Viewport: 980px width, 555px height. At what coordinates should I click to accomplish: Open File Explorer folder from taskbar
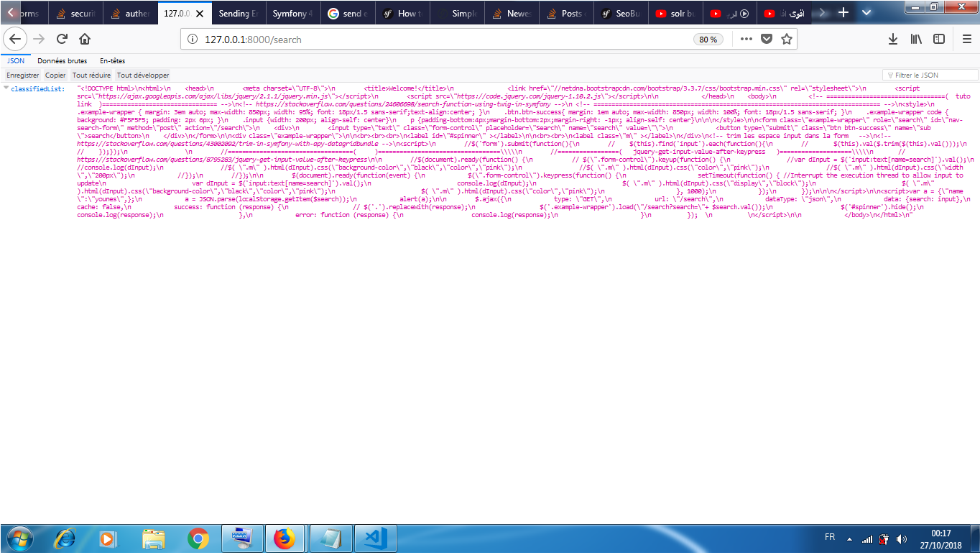click(154, 538)
